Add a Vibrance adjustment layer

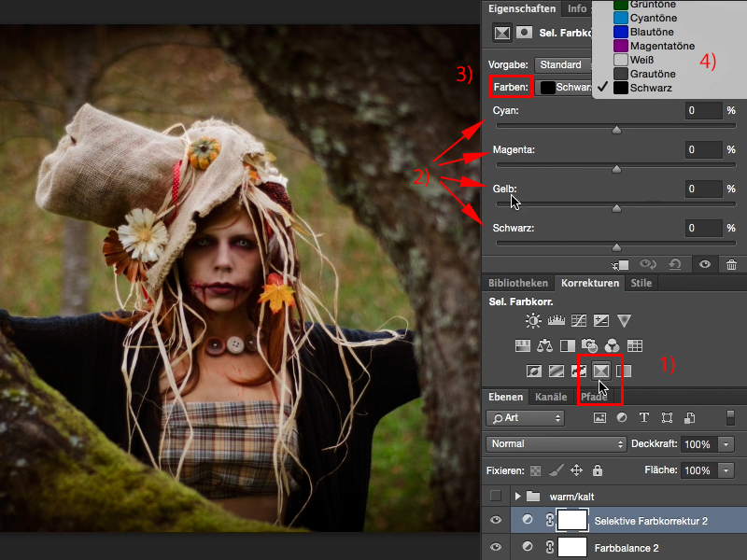point(624,320)
